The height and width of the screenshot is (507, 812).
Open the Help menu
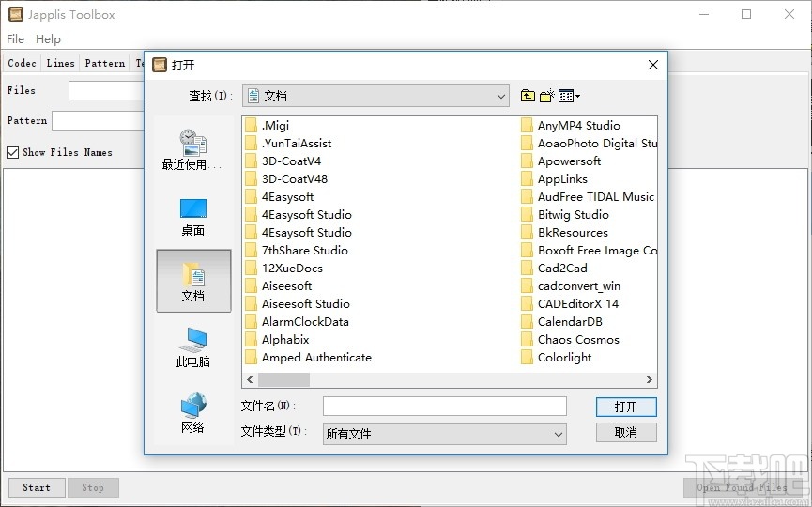coord(48,38)
